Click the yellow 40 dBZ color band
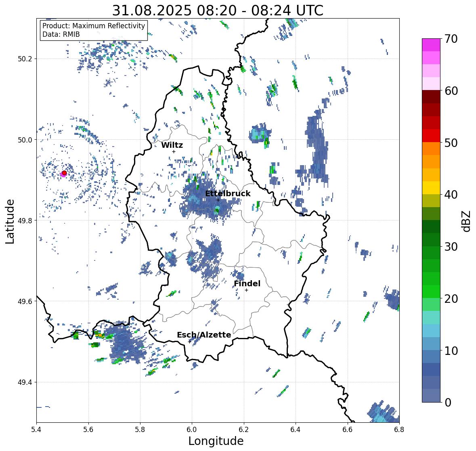 click(x=431, y=188)
